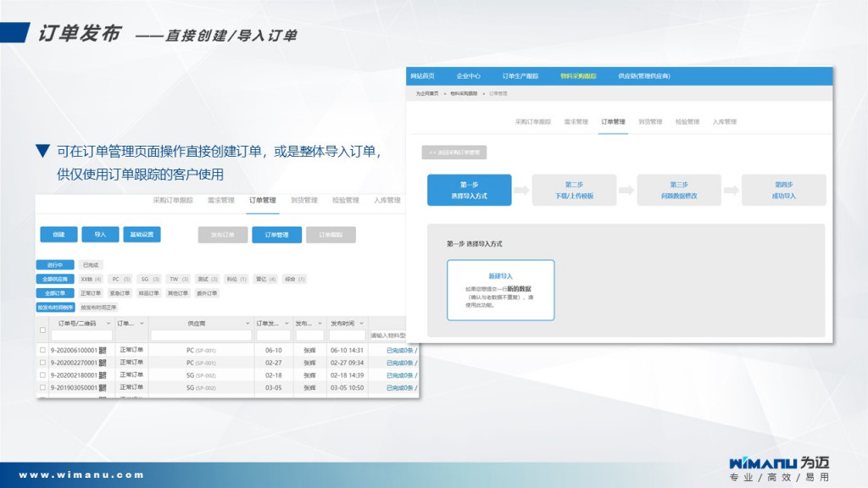This screenshot has height=488, width=868.
Task: Click QR code icon for order 9-202002180001
Action: coord(103,375)
